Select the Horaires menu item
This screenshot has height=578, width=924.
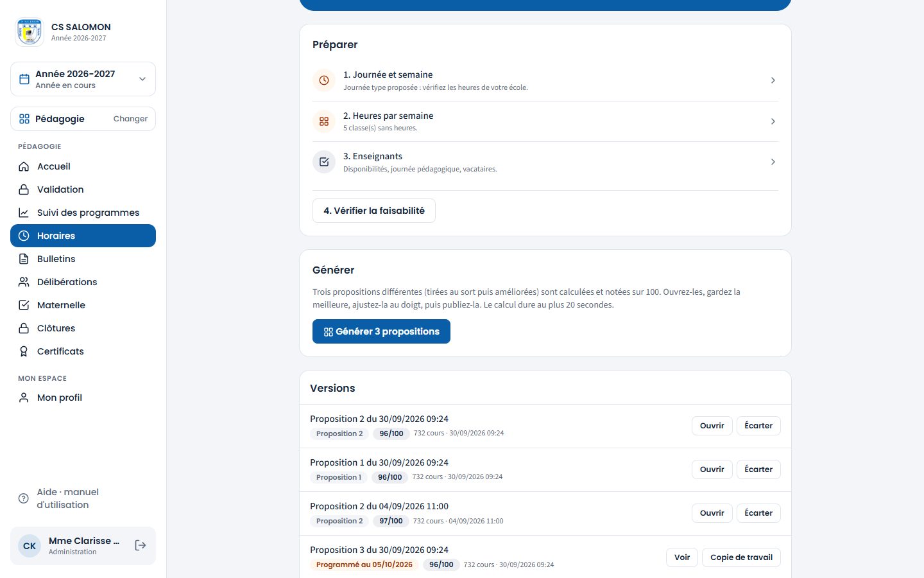(x=83, y=236)
